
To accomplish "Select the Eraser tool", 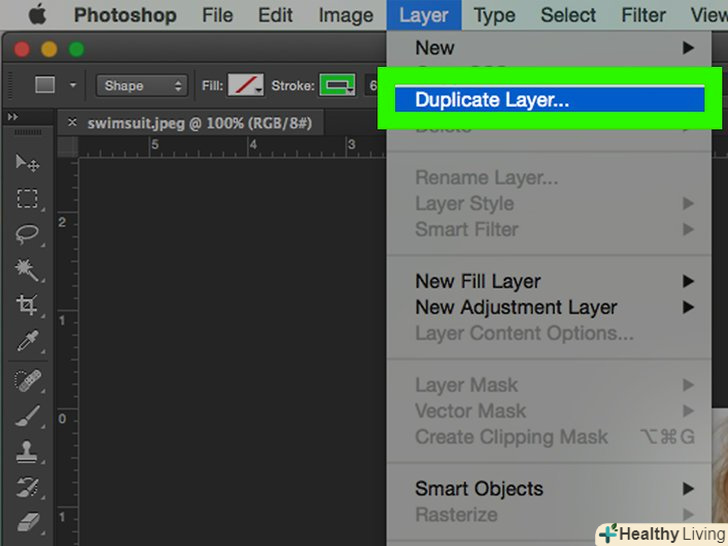I will click(x=27, y=522).
